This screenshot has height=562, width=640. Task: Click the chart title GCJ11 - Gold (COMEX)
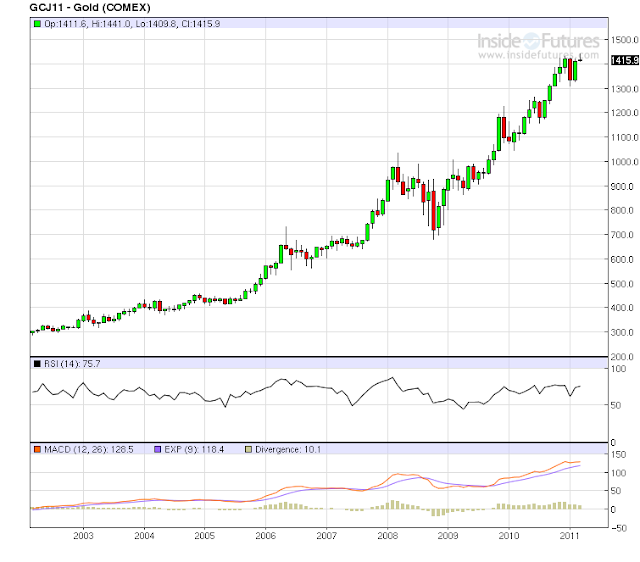90,7
